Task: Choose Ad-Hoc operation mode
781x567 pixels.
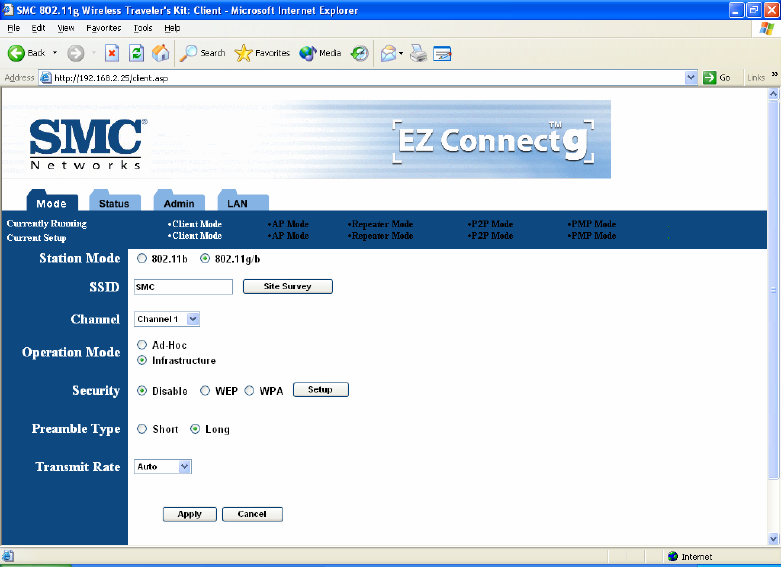Action: tap(142, 345)
